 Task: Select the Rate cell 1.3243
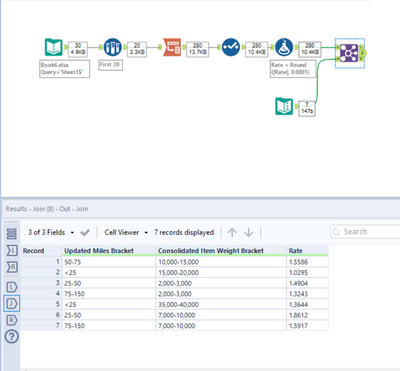(307, 294)
